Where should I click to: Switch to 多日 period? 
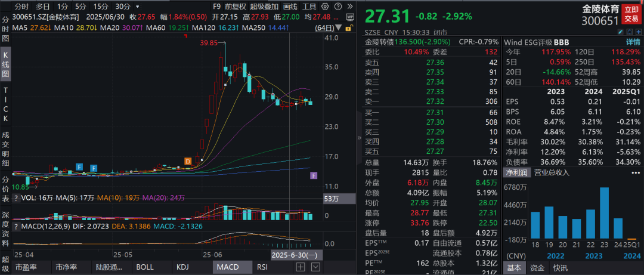pyautogui.click(x=43, y=7)
